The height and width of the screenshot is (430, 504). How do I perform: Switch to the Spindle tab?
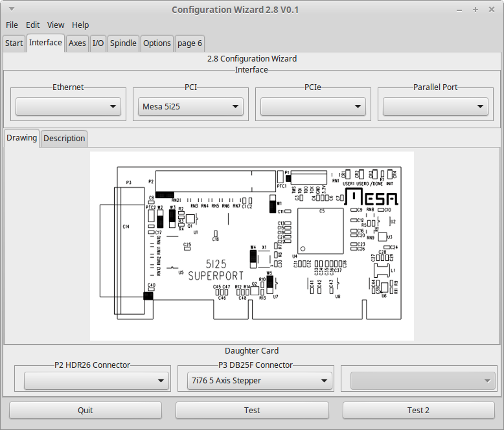tap(123, 43)
